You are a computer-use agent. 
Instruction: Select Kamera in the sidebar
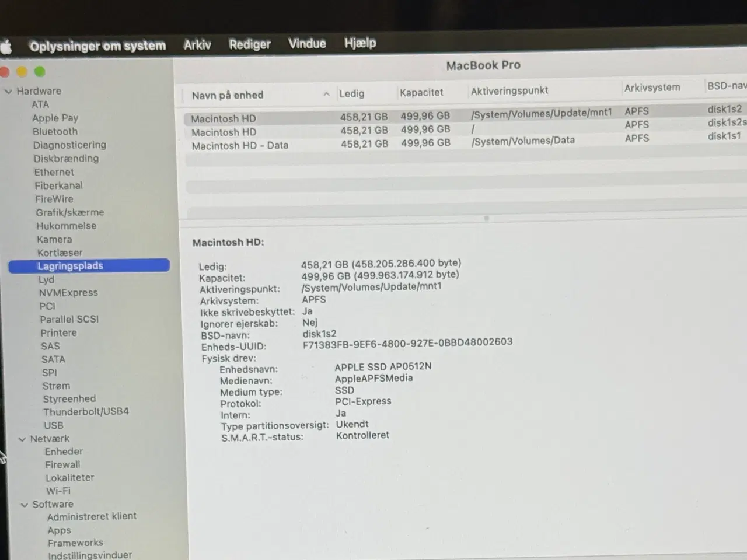(54, 239)
